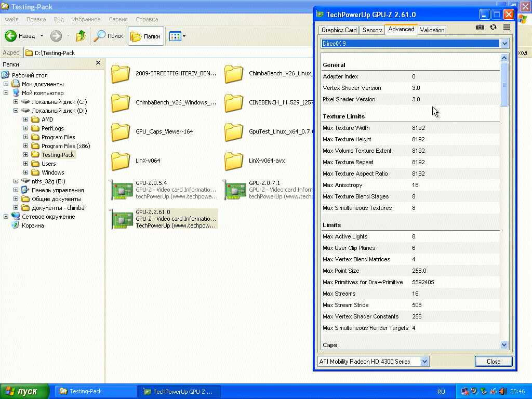Click the Search (Поиск) toolbar button
The height and width of the screenshot is (399, 532).
(x=109, y=36)
